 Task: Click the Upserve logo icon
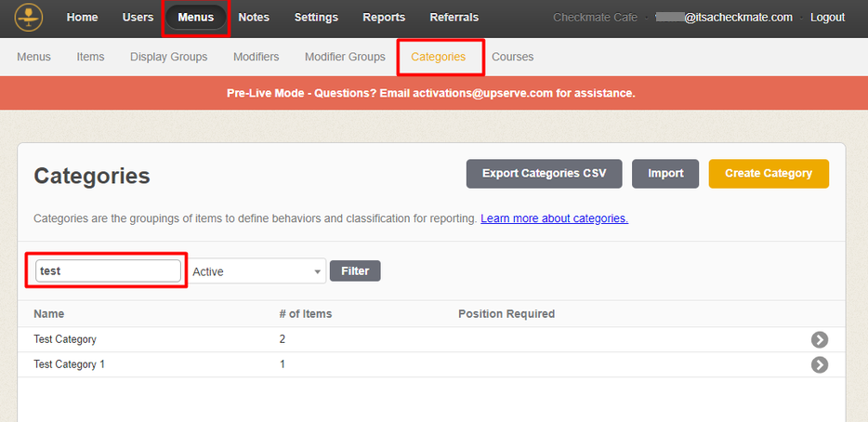[29, 17]
